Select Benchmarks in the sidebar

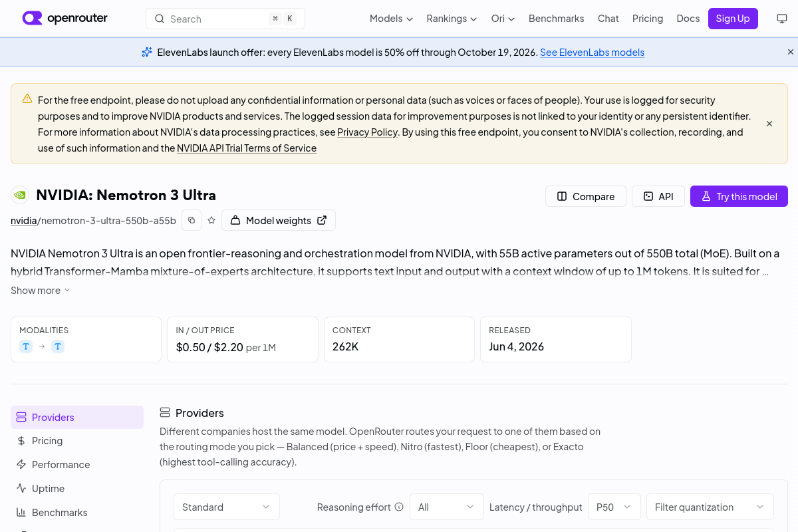tap(77, 513)
